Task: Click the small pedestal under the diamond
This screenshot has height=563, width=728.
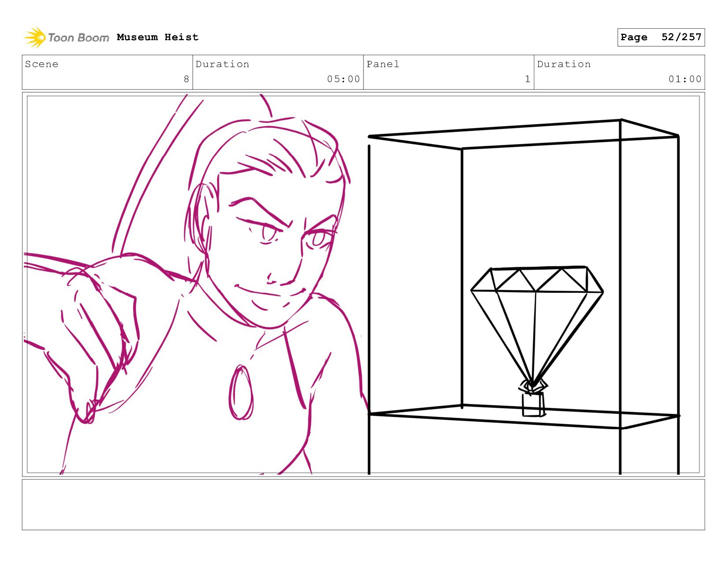Action: point(533,404)
